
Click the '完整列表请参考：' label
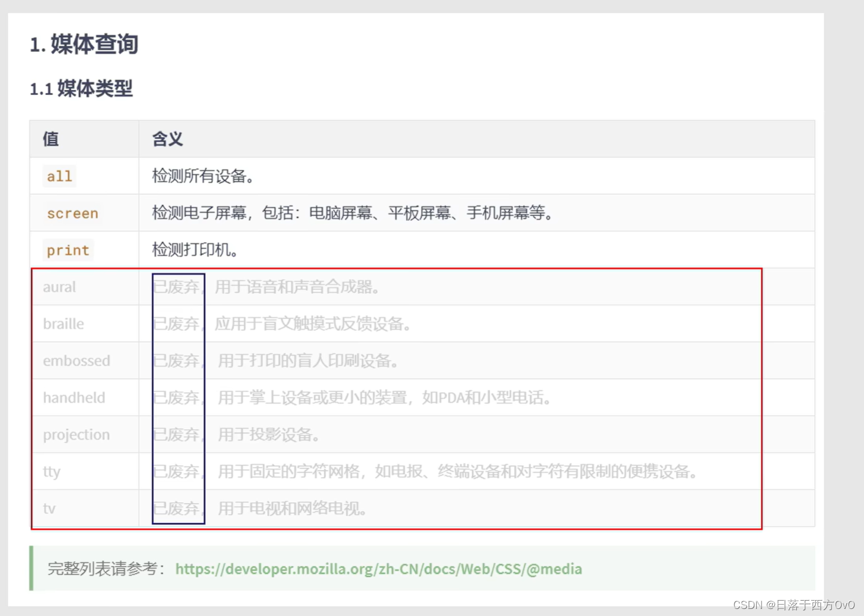107,569
